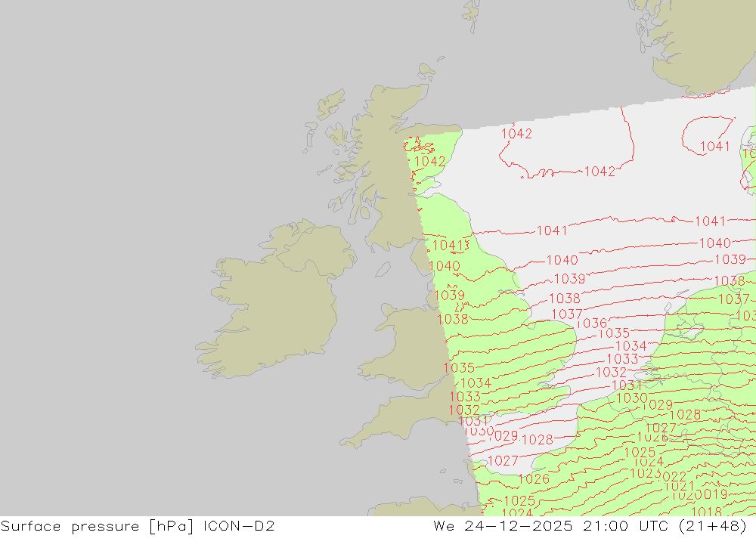Click the 1021 isobar label

[x=679, y=486]
